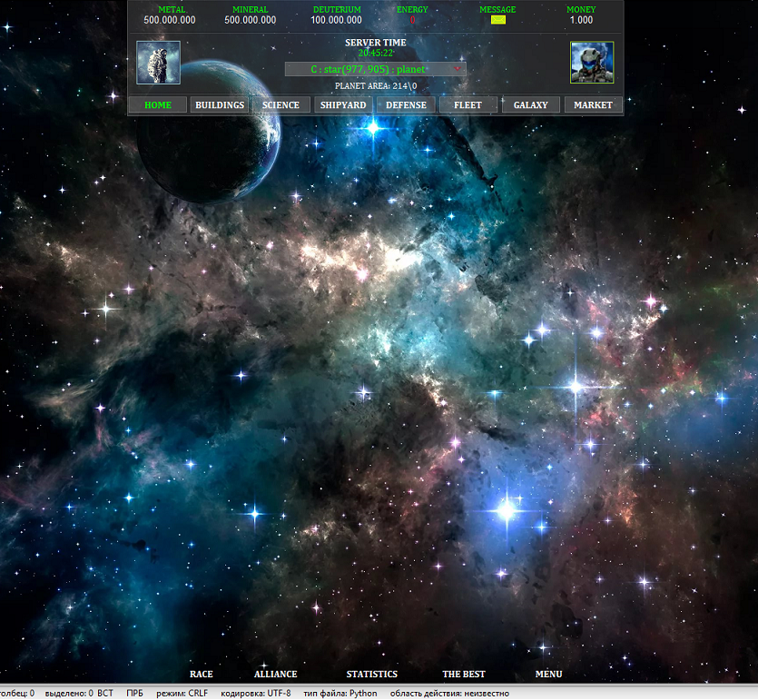Open the FLEET tab
758x700 pixels.
point(468,105)
